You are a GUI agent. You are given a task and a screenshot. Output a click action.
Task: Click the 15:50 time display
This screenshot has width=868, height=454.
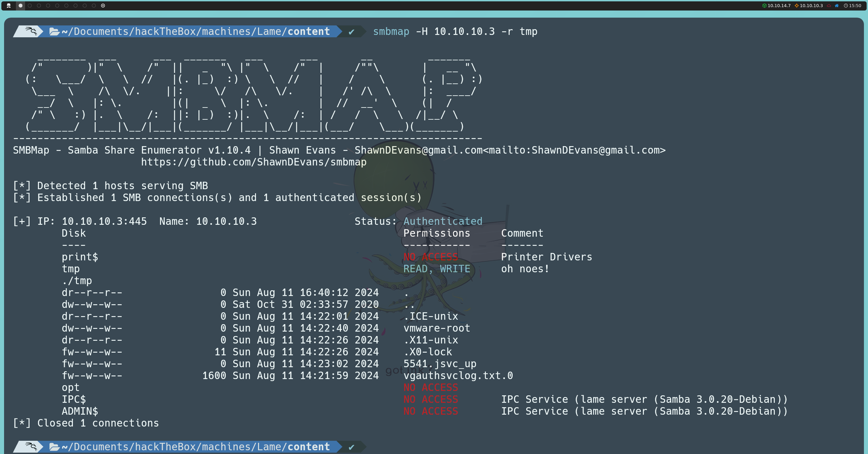click(x=855, y=5)
